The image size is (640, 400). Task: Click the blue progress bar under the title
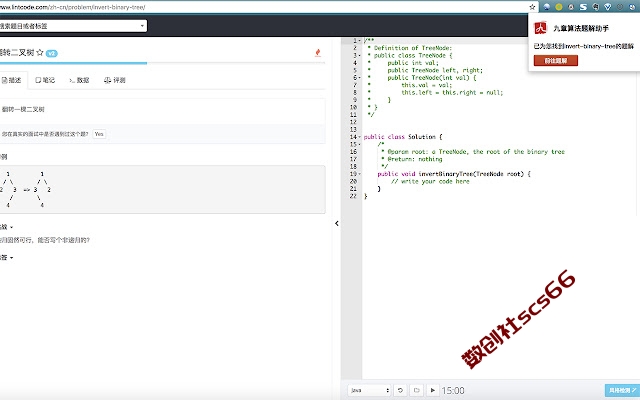[73, 63]
